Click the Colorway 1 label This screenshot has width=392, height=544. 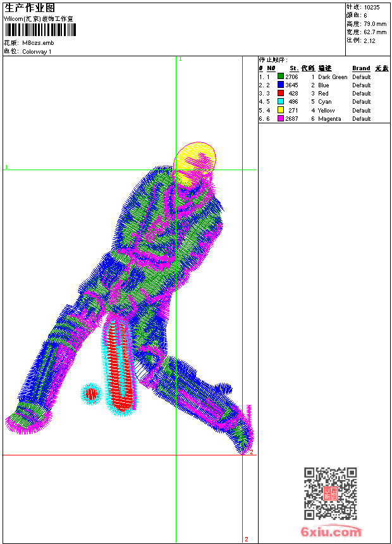[x=37, y=51]
